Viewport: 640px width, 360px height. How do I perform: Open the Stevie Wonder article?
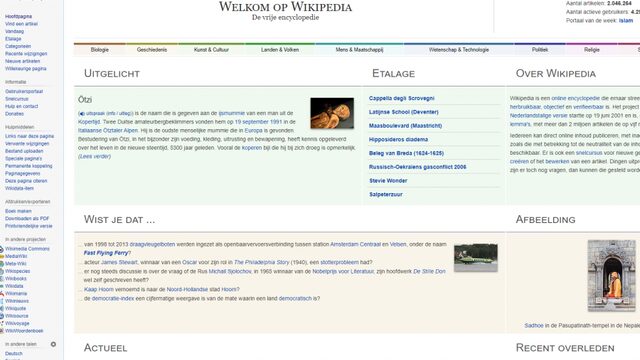(388, 181)
